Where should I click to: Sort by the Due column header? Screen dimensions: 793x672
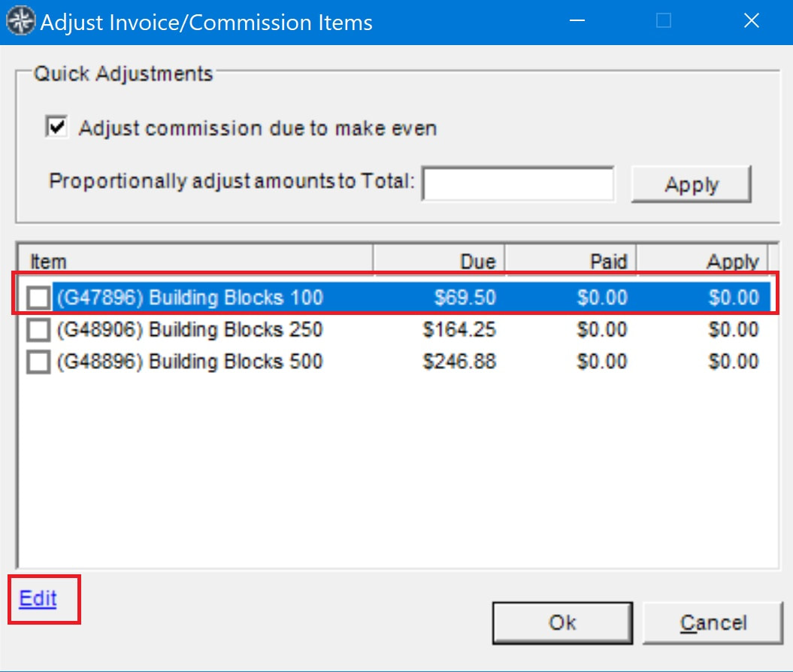439,261
